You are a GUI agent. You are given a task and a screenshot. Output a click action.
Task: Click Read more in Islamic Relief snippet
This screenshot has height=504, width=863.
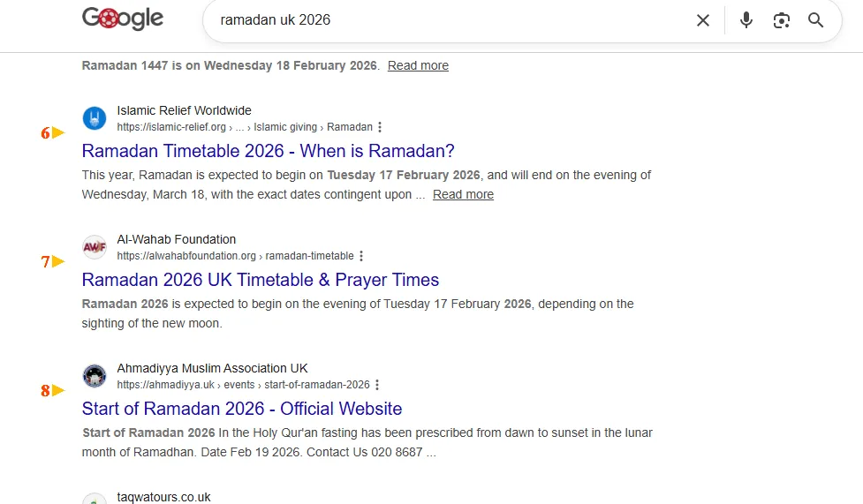point(463,194)
